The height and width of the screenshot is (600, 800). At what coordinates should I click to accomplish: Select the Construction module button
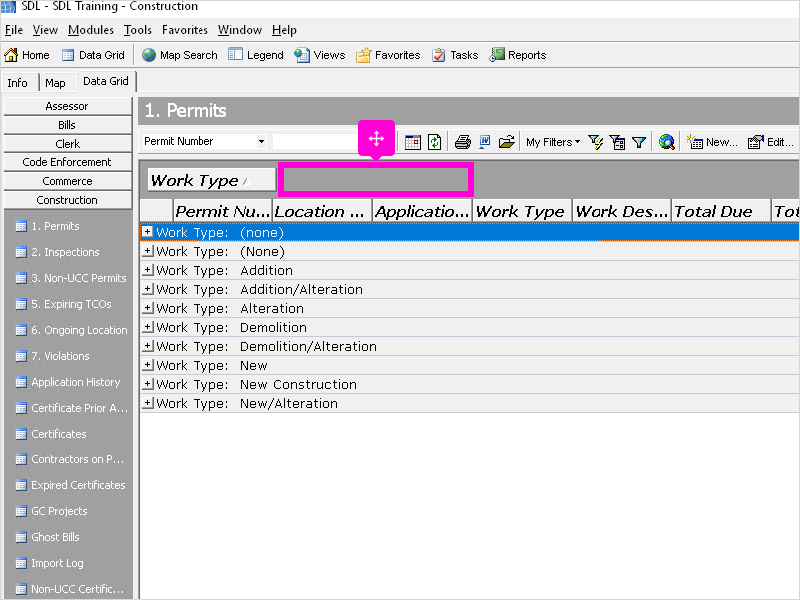[67, 200]
